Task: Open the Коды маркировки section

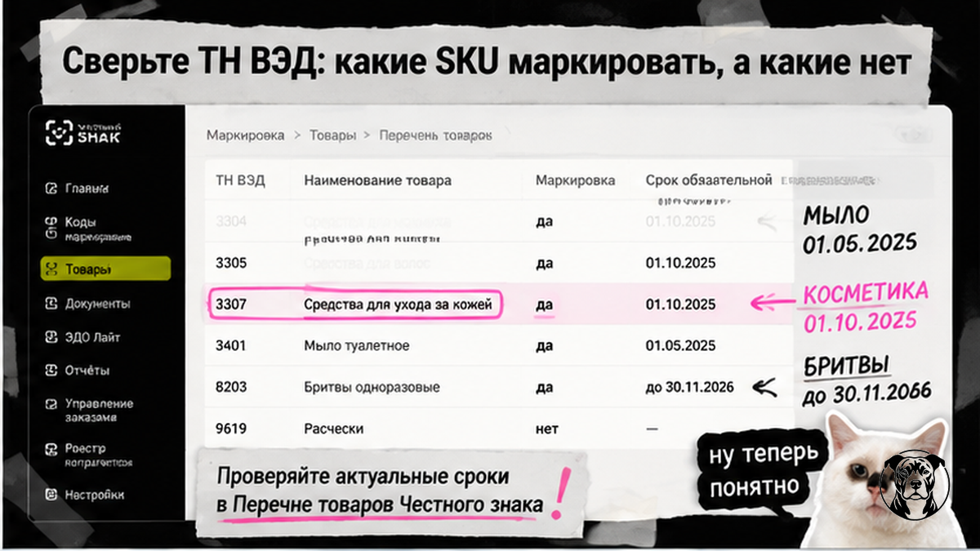Action: tap(98, 229)
